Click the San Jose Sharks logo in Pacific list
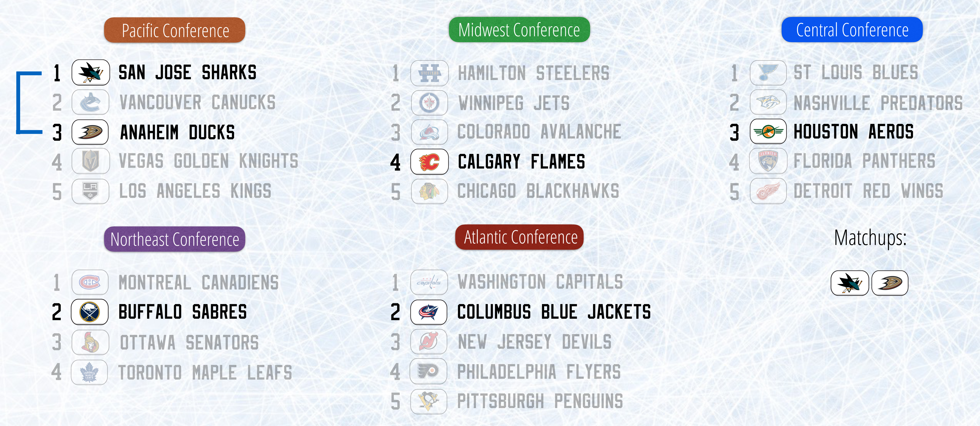This screenshot has width=980, height=426. pyautogui.click(x=91, y=72)
